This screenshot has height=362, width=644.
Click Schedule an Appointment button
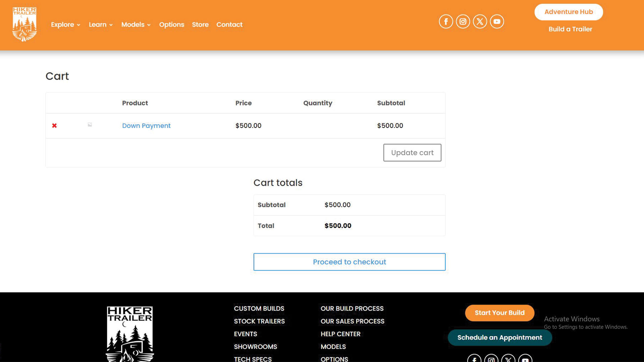(499, 338)
